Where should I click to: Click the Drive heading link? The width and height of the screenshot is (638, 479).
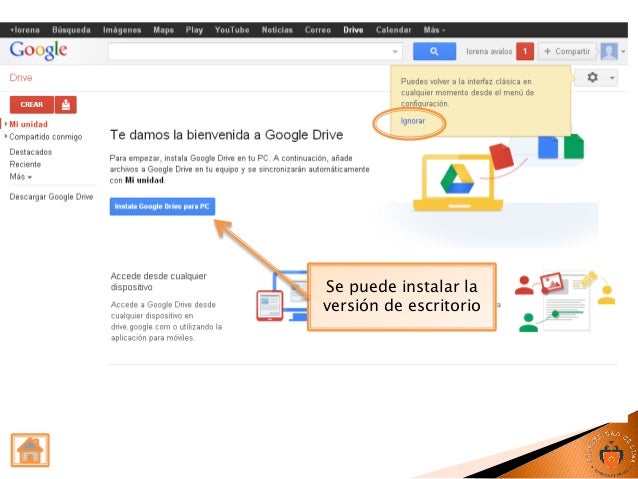coord(21,77)
